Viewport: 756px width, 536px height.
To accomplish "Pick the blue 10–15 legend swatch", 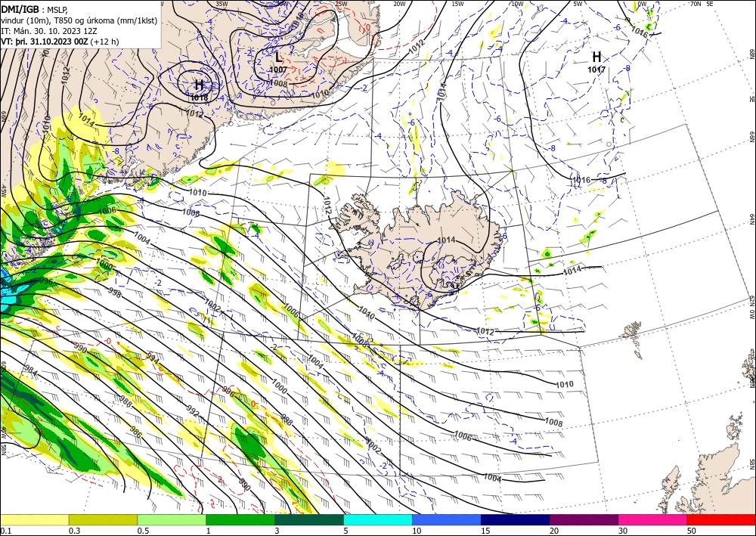I will point(447,519).
